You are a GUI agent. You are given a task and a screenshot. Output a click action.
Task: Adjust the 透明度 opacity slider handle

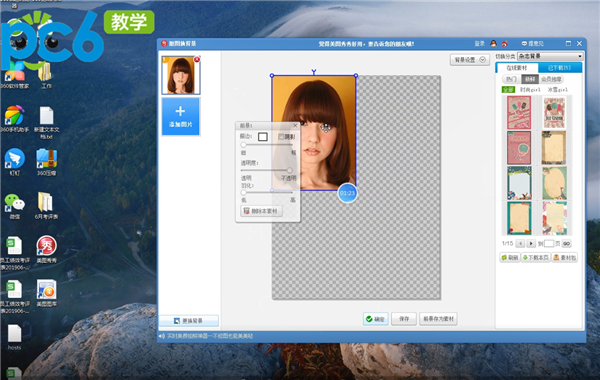[x=290, y=170]
